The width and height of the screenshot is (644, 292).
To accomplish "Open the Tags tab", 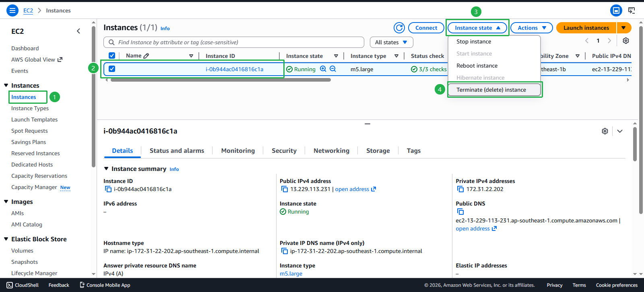I will click(413, 151).
